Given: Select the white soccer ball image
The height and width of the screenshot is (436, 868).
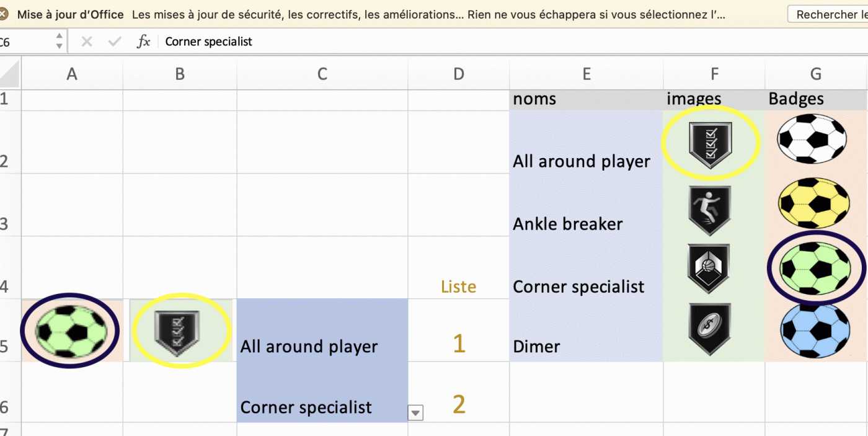Looking at the screenshot, I should click(x=812, y=139).
